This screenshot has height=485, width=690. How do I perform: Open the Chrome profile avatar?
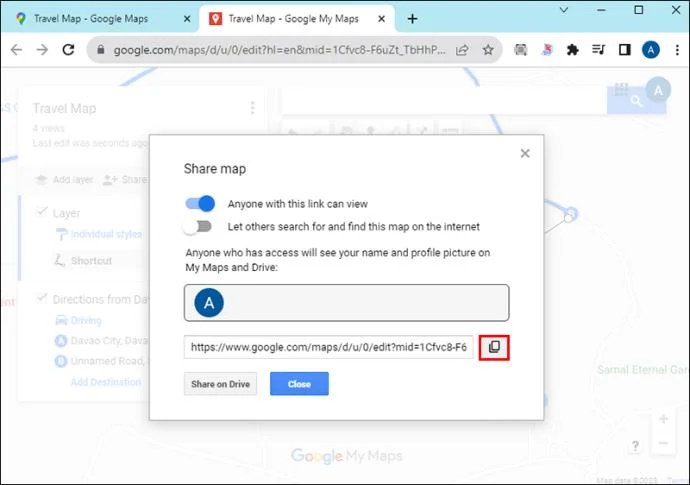click(651, 50)
